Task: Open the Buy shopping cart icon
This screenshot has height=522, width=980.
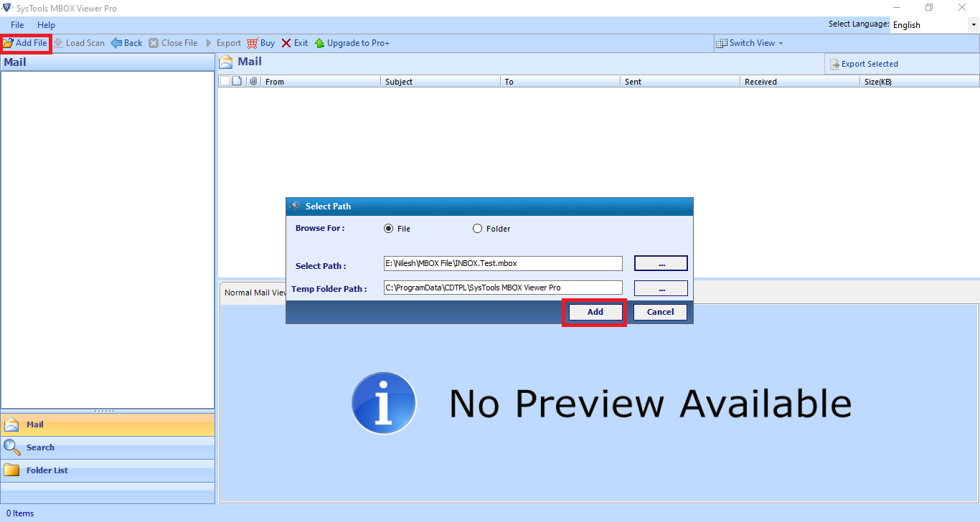Action: (252, 43)
